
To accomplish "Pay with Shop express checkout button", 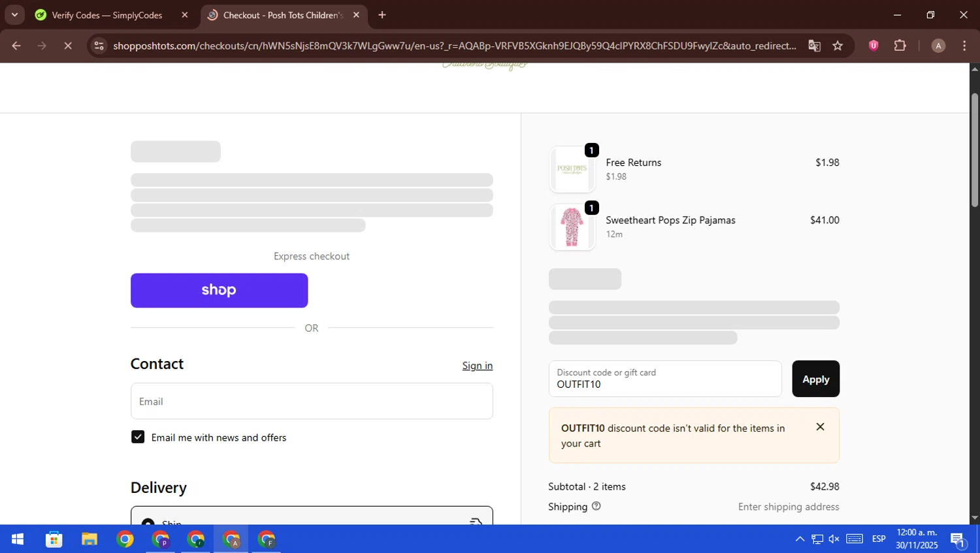I will [219, 291].
